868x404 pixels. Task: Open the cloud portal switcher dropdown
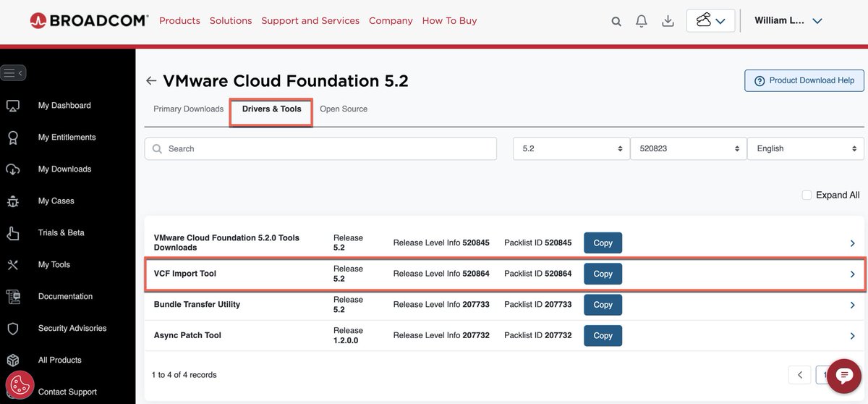710,20
